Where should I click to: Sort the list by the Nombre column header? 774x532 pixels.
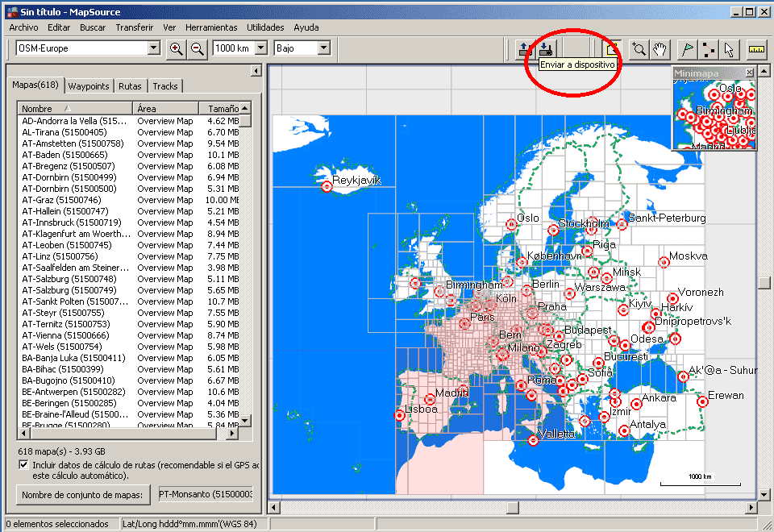(x=75, y=108)
